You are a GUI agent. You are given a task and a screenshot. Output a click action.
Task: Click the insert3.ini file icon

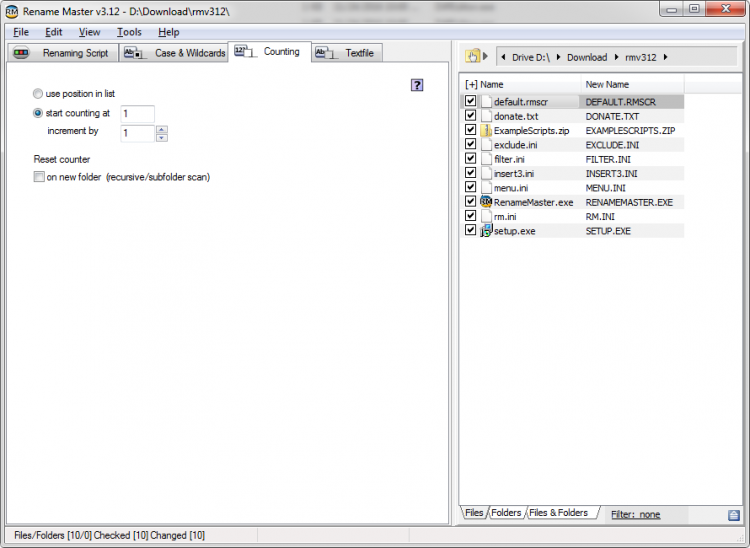tap(486, 173)
